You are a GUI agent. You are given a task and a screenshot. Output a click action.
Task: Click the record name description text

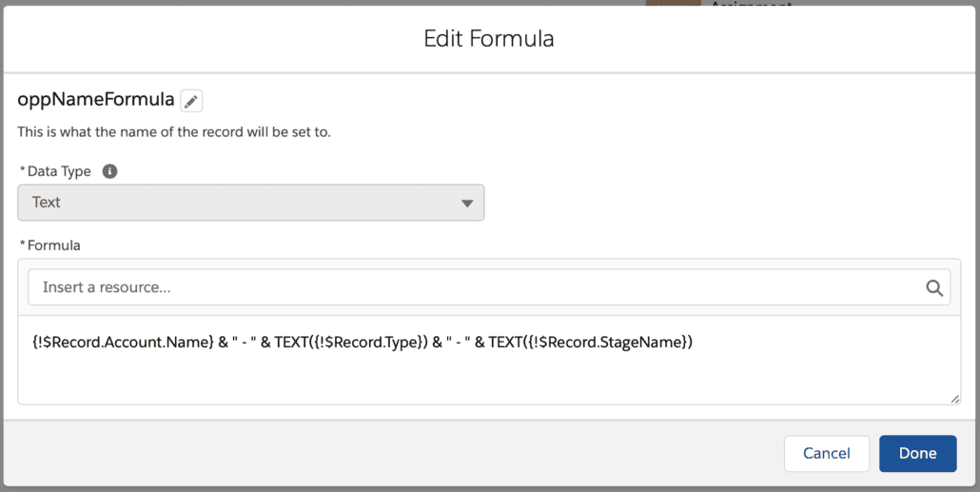[174, 132]
